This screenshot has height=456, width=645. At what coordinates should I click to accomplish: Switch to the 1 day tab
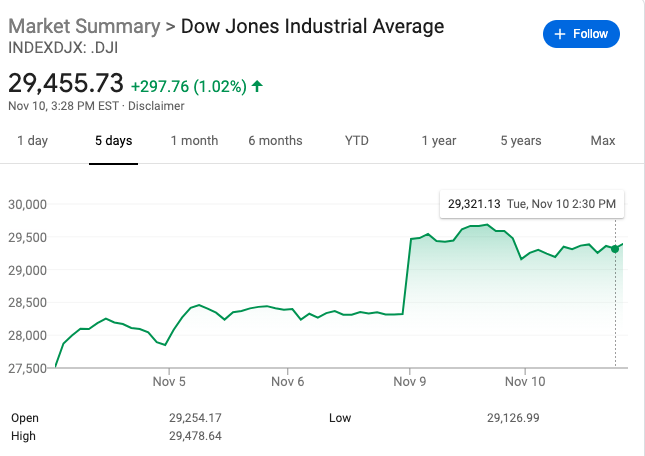[x=32, y=141]
